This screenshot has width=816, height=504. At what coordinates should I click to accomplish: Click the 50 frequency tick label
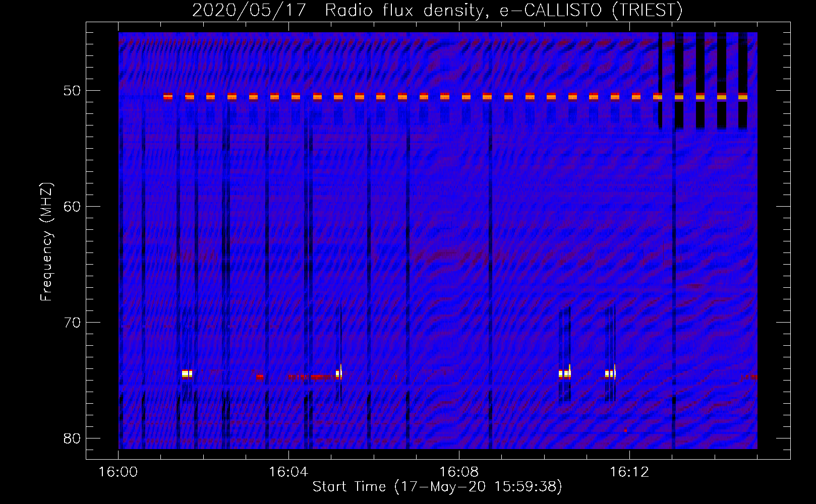click(x=73, y=91)
